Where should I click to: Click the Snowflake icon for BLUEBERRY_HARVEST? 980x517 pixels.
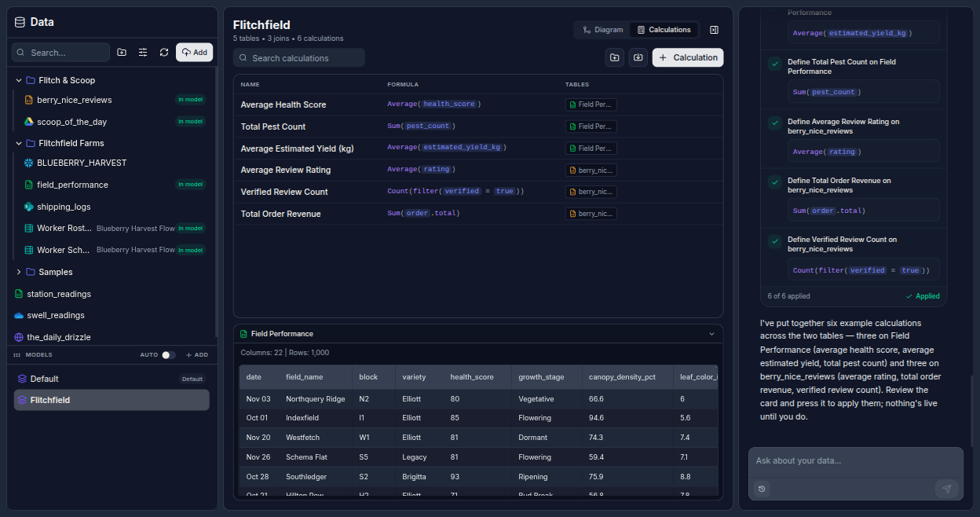[29, 163]
